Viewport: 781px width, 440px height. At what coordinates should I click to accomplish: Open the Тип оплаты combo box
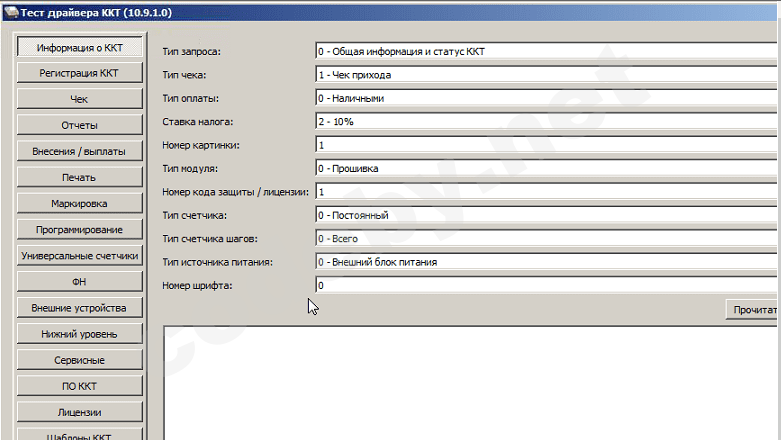tap(547, 98)
